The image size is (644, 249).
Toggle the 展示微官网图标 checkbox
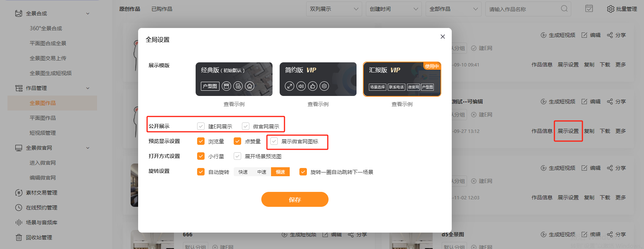pyautogui.click(x=274, y=141)
